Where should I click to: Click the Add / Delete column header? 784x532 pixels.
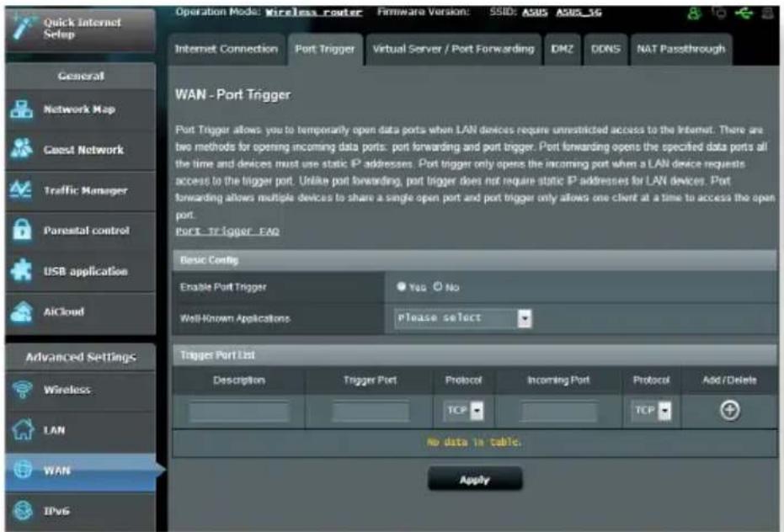[729, 380]
